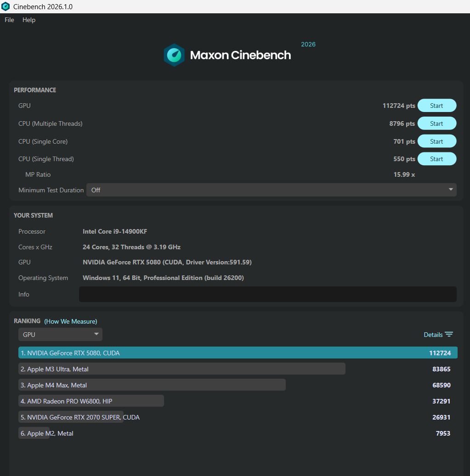Click the Maxon Cinebench hexagon logo
Image resolution: width=470 pixels, height=476 pixels.
point(174,55)
